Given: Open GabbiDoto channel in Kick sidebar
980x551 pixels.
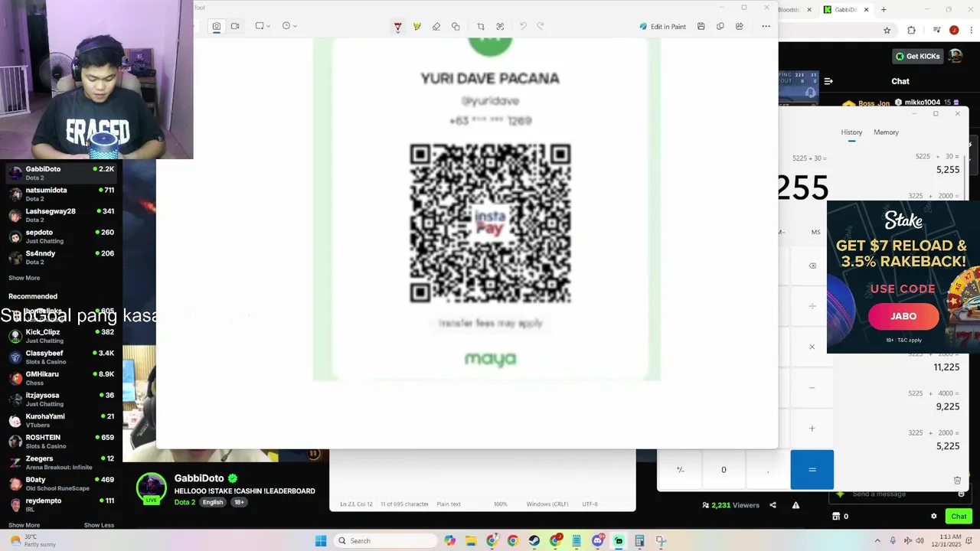Looking at the screenshot, I should click(61, 173).
